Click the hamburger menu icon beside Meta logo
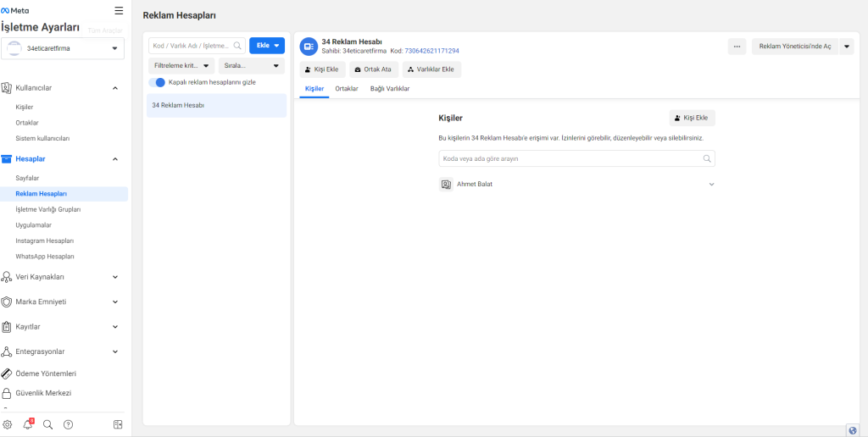Screen dimensions: 868x437 point(119,10)
